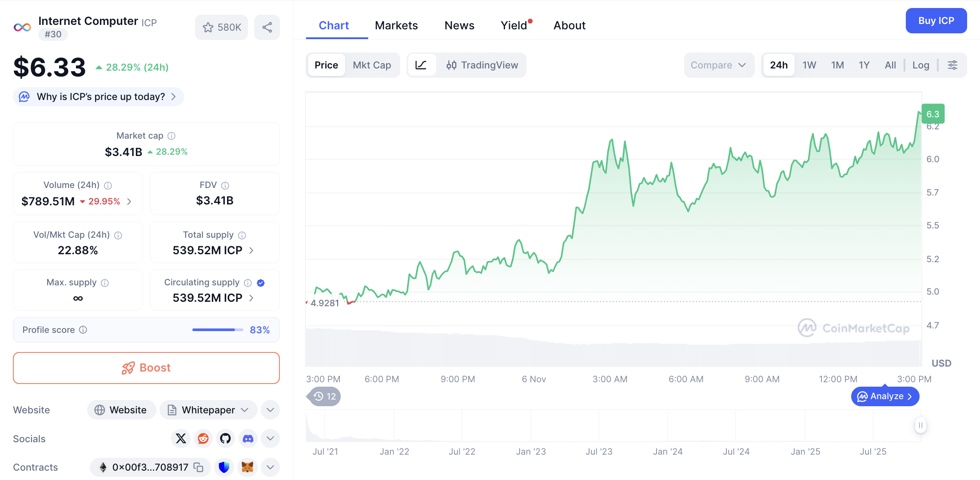
Task: Open the Compare dropdown
Action: [718, 65]
